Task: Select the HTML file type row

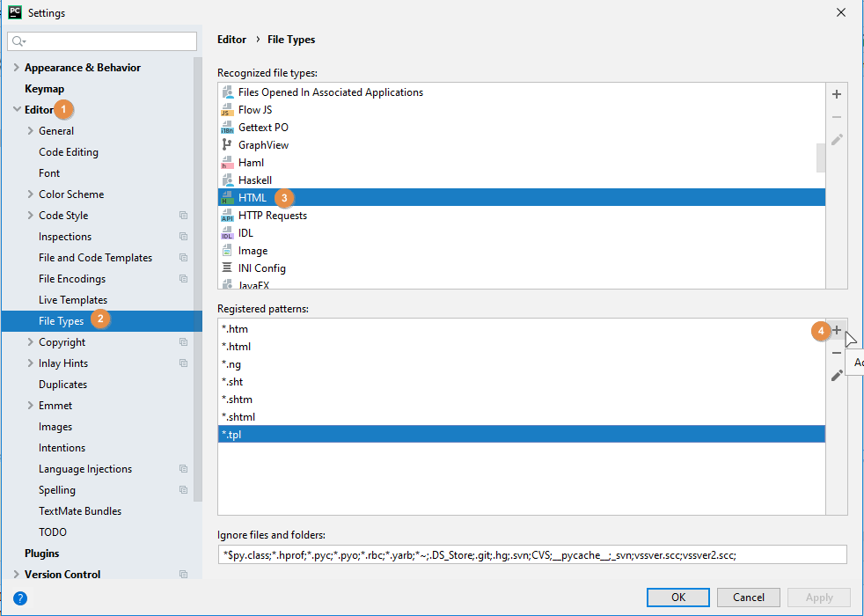Action: tap(521, 198)
